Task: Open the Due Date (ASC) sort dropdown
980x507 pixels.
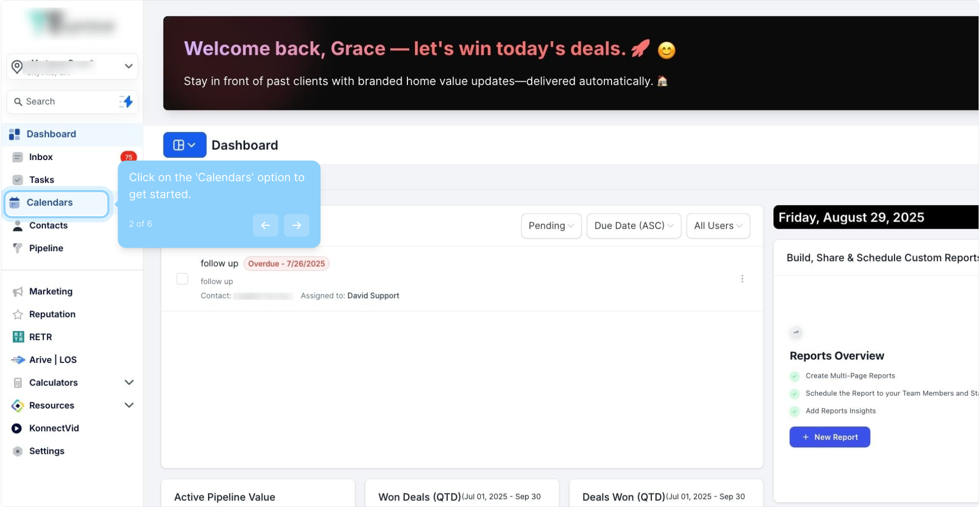Action: [634, 226]
